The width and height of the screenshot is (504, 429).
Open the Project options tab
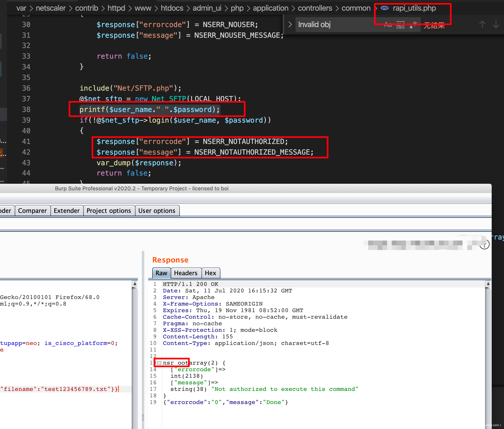[x=109, y=210]
